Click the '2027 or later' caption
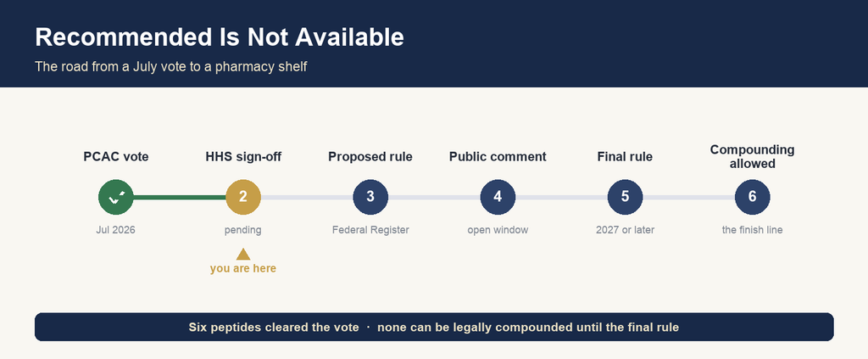 click(x=625, y=230)
